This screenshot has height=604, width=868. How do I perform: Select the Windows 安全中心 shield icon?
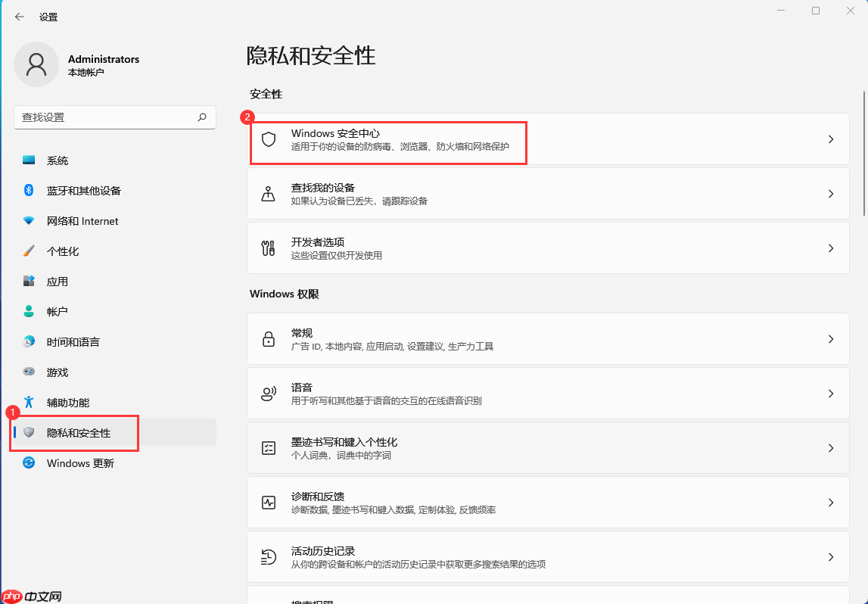[x=269, y=138]
